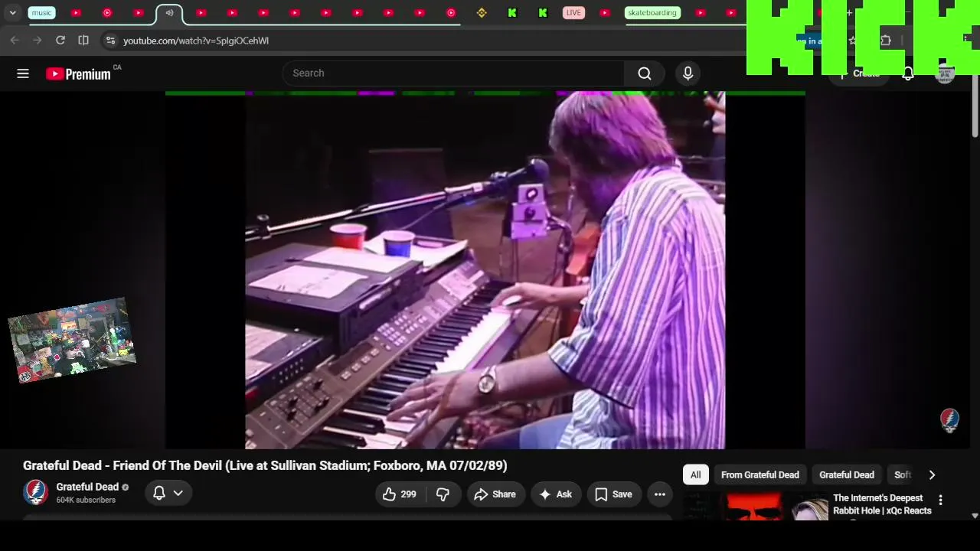Click the "604K subscribers" text
Viewport: 980px width, 551px height.
(x=86, y=500)
